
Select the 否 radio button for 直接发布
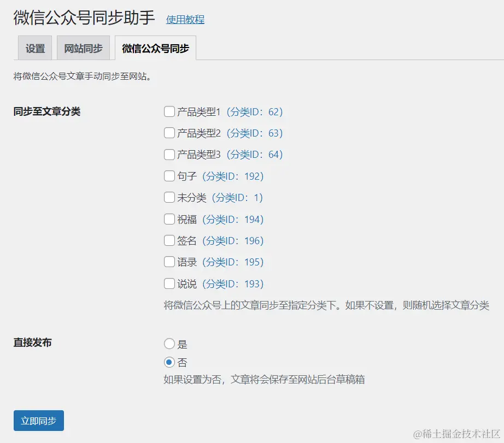[169, 362]
